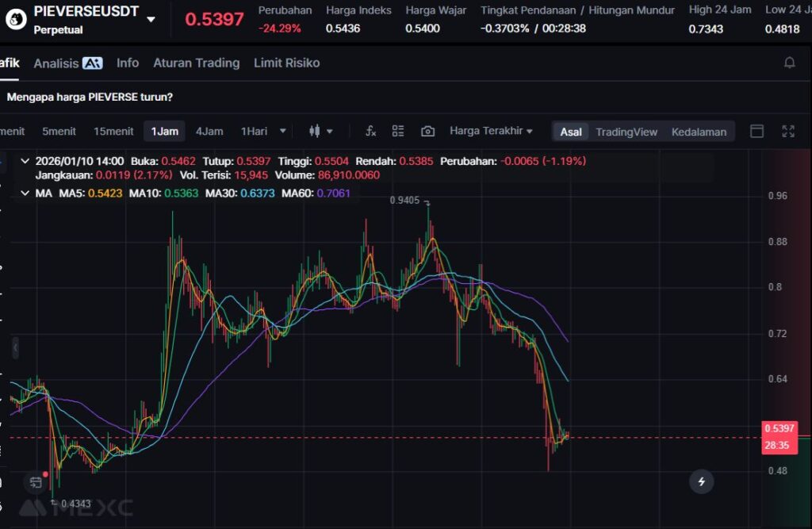Screen dimensions: 812x529
Task: Open the fx indicators menu
Action: tap(370, 132)
